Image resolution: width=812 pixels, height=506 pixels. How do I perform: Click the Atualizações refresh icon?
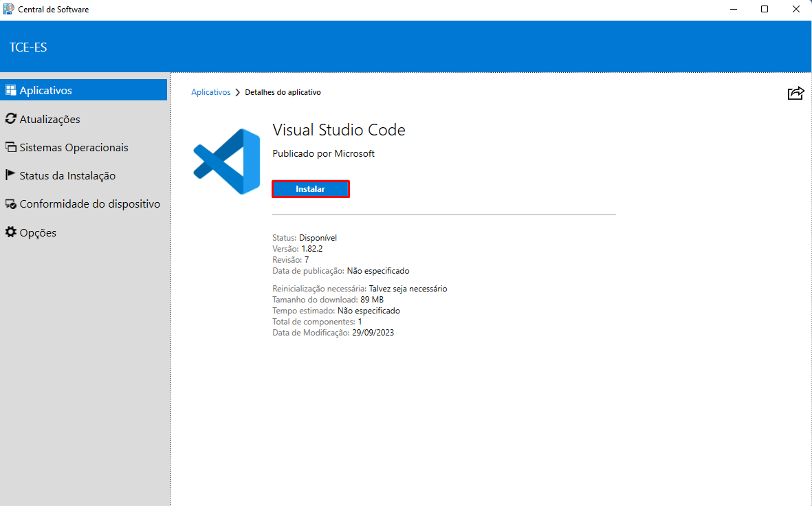coord(10,119)
